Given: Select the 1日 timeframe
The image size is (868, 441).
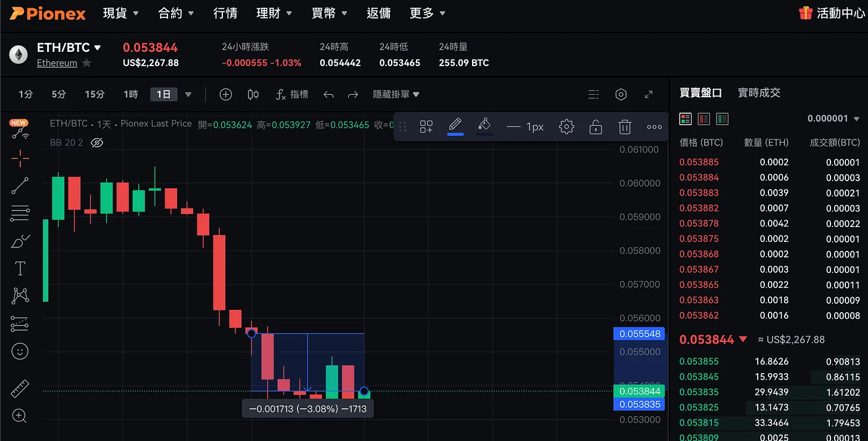Looking at the screenshot, I should pos(163,94).
